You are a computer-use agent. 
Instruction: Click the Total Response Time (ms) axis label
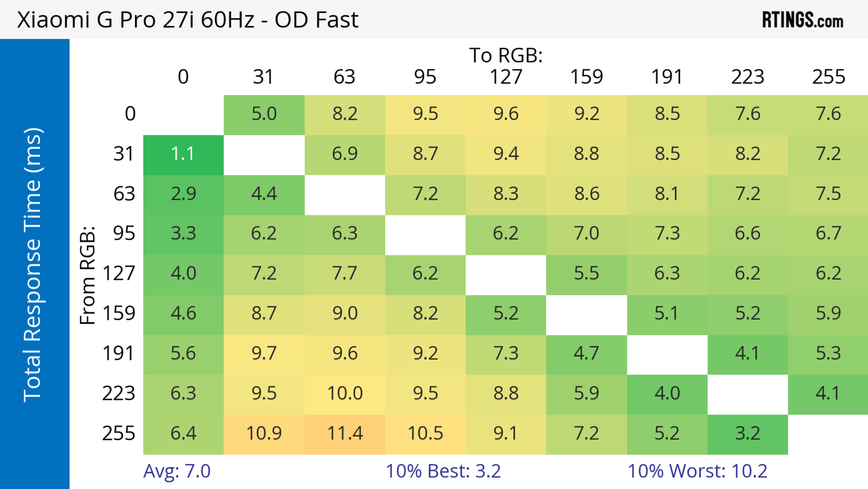point(33,265)
